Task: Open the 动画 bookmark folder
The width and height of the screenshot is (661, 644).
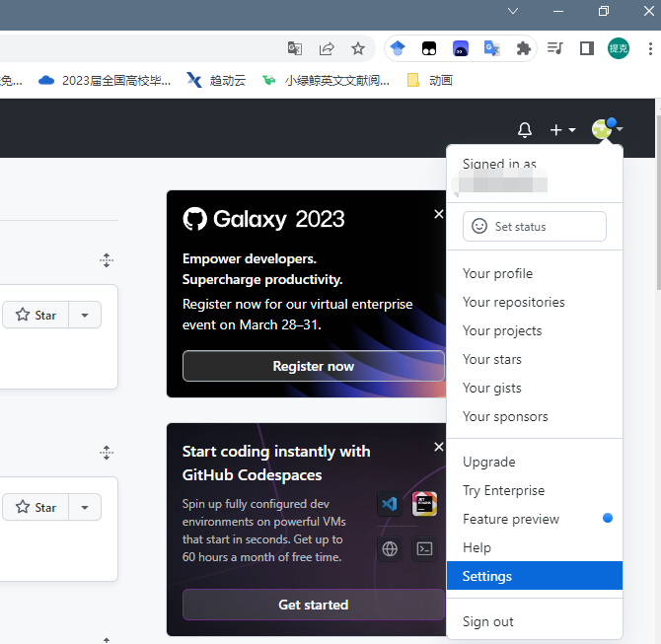Action: point(430,80)
